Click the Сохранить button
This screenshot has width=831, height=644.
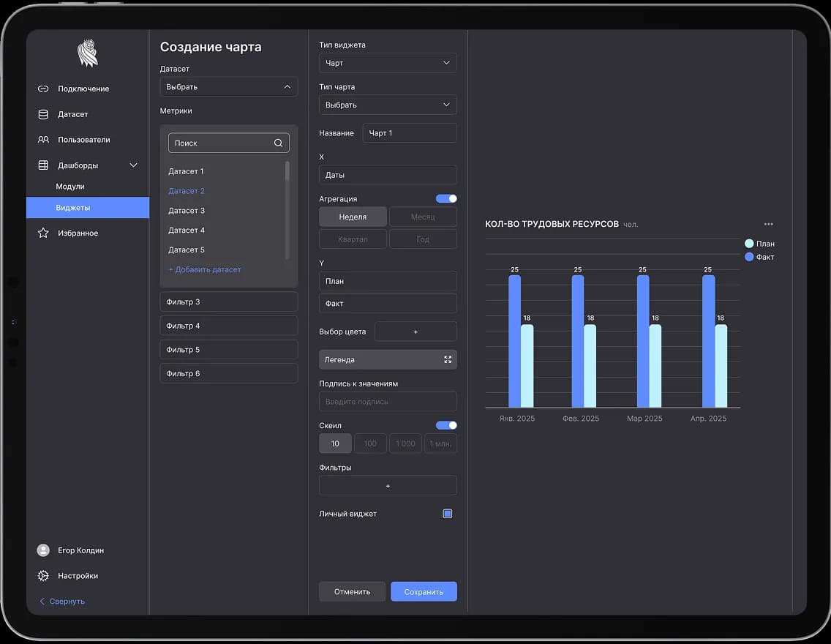(424, 591)
